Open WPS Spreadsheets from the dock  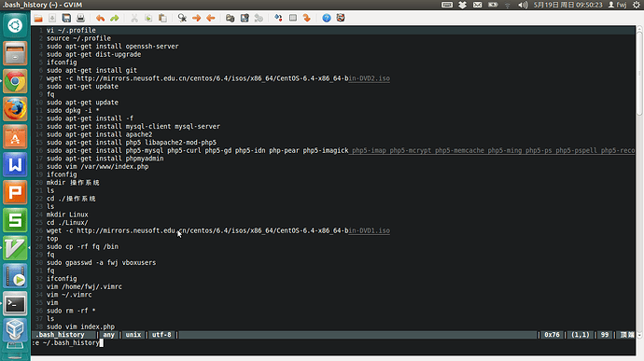pyautogui.click(x=15, y=220)
